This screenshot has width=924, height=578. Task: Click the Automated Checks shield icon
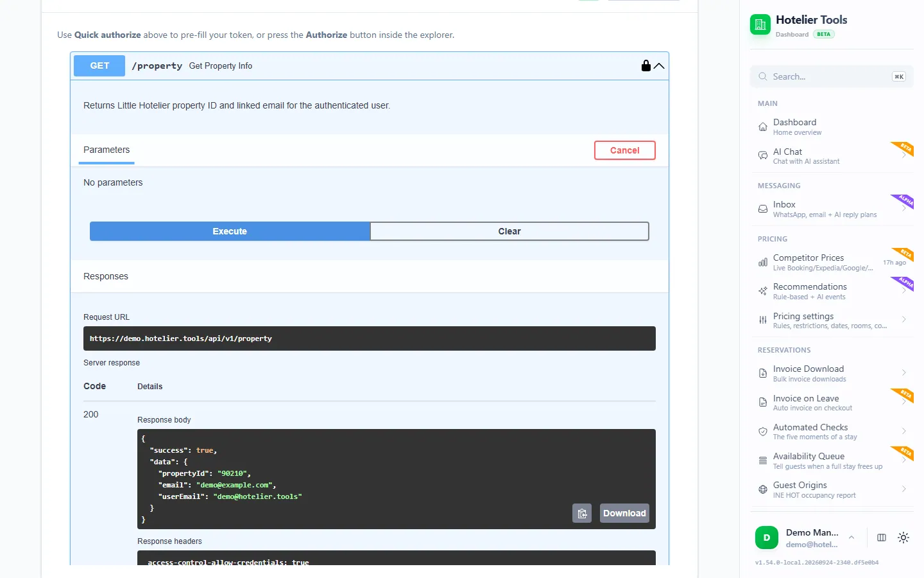(763, 432)
